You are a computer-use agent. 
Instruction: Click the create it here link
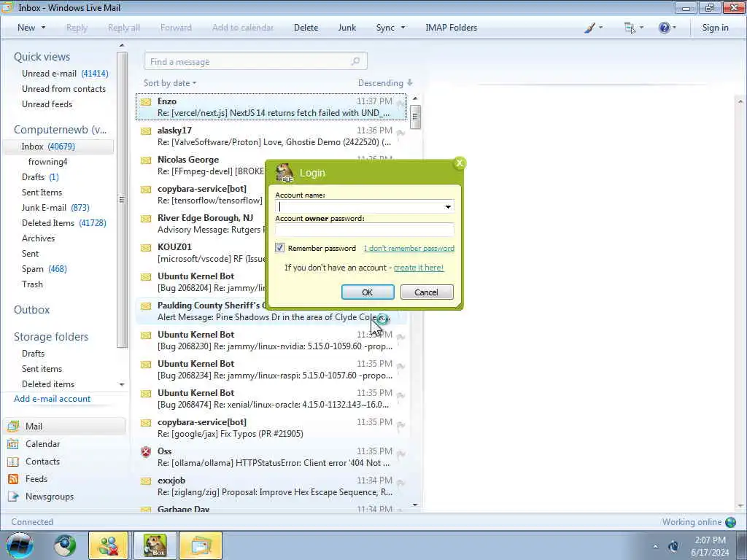[x=418, y=268]
